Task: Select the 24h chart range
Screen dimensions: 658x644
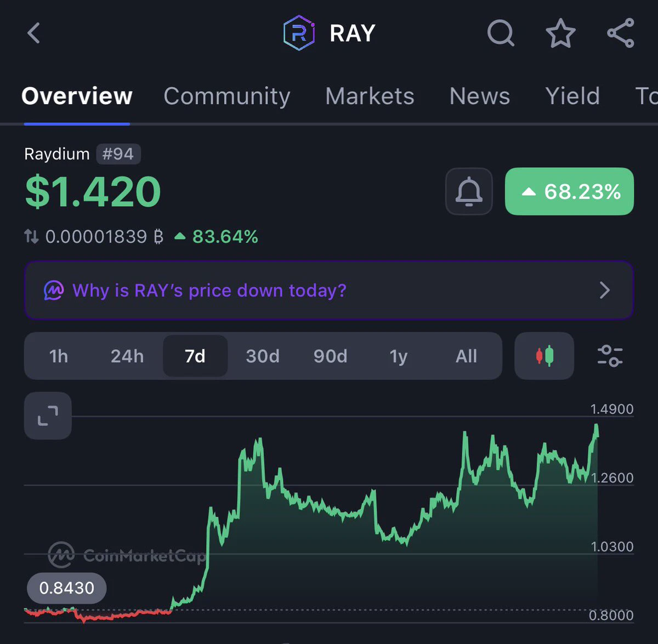Action: [127, 356]
